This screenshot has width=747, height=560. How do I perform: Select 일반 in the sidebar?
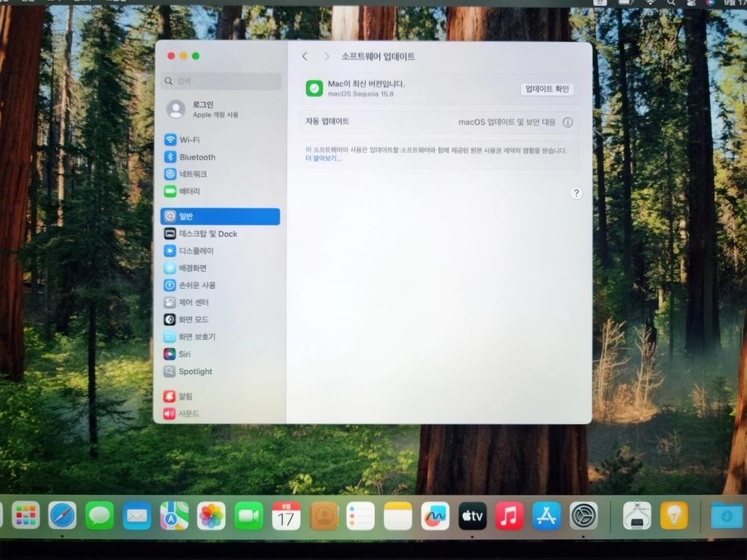220,217
